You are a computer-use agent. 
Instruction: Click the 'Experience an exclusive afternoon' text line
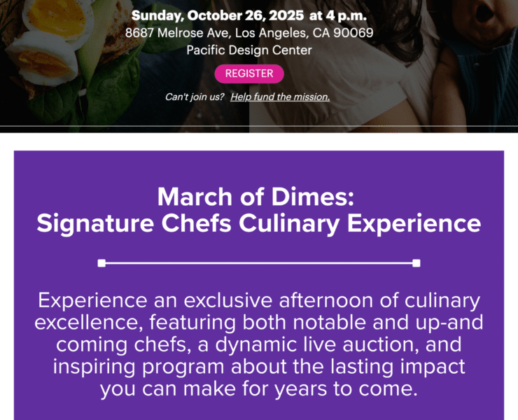tap(259, 301)
